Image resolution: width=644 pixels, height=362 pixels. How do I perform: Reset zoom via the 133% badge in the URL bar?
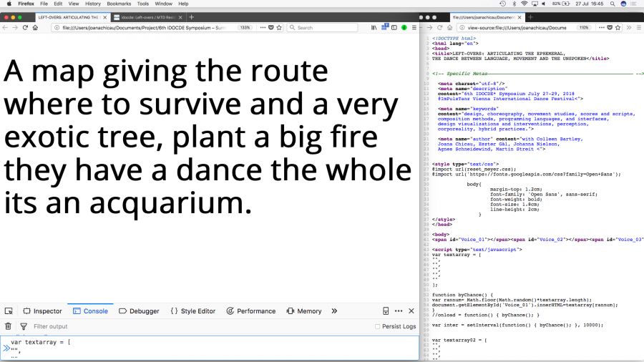point(245,27)
